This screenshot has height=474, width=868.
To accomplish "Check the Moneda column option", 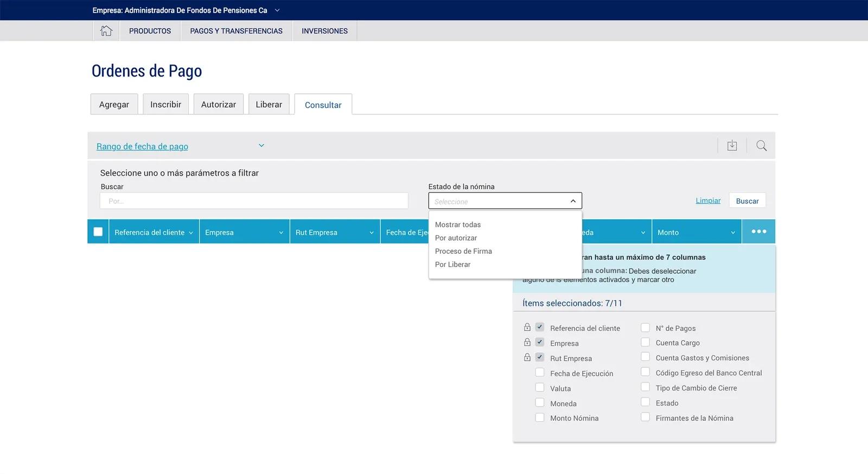I will 540,402.
